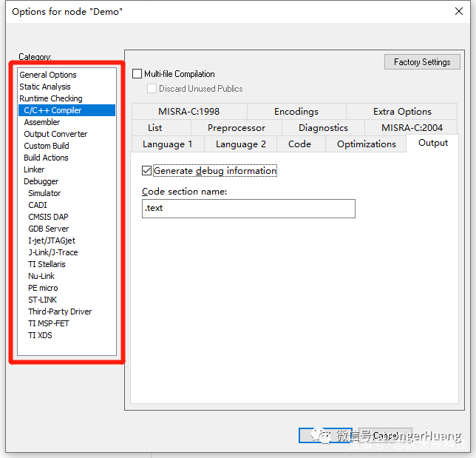
Task: Click Factory Settings button
Action: [x=422, y=62]
